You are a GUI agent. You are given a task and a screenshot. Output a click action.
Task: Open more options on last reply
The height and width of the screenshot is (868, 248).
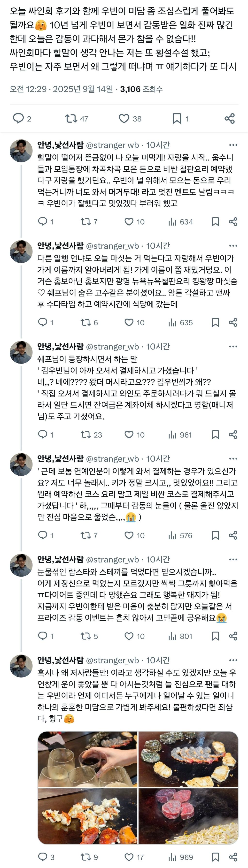(x=233, y=660)
